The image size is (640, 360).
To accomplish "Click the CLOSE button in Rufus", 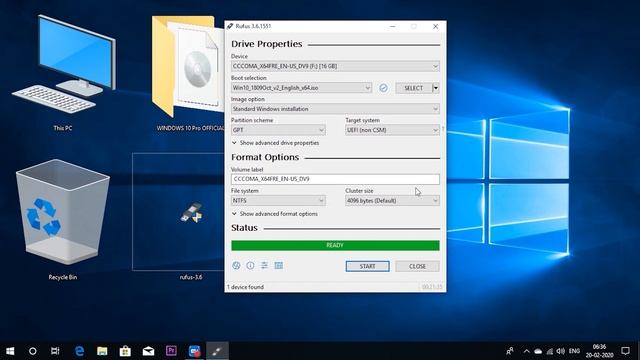I will pyautogui.click(x=417, y=266).
